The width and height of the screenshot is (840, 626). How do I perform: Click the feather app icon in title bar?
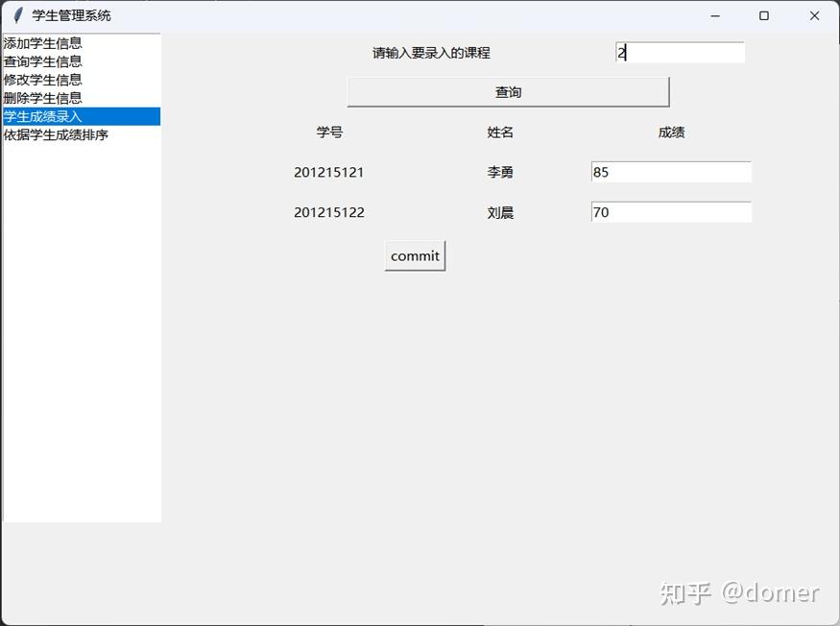coord(17,15)
